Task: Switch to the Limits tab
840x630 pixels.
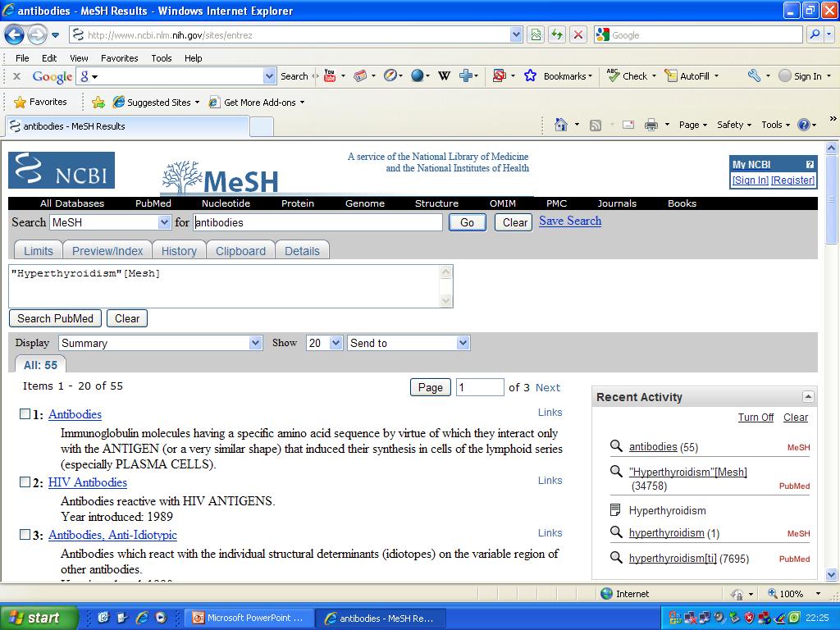Action: (x=38, y=251)
